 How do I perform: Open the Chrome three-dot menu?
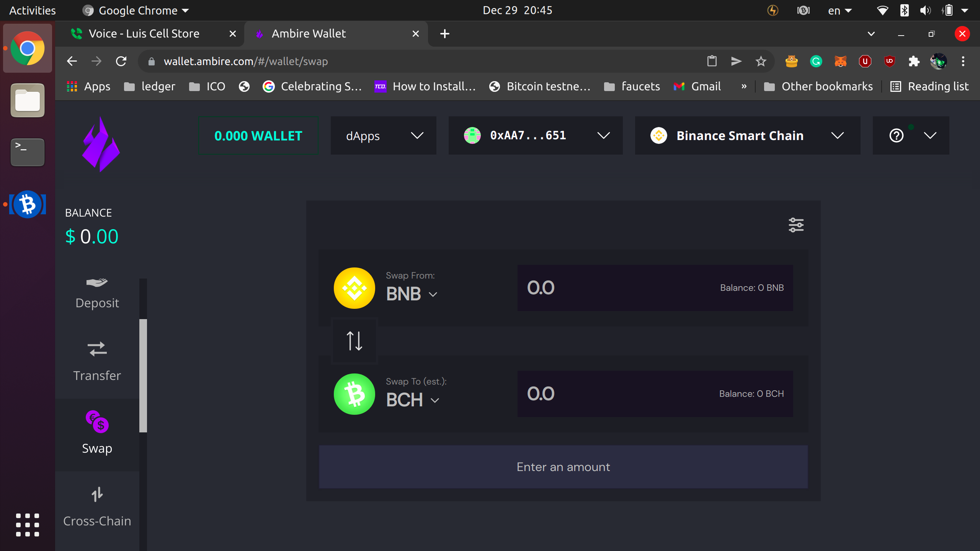pyautogui.click(x=963, y=61)
